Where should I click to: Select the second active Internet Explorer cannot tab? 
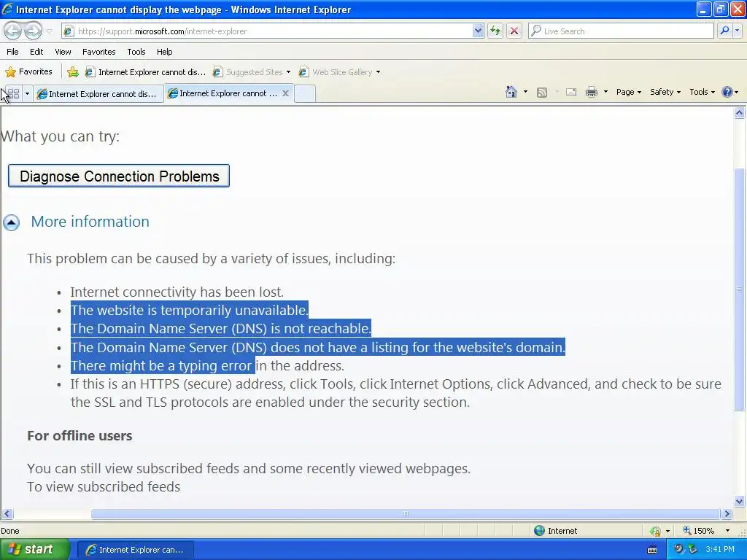click(223, 93)
